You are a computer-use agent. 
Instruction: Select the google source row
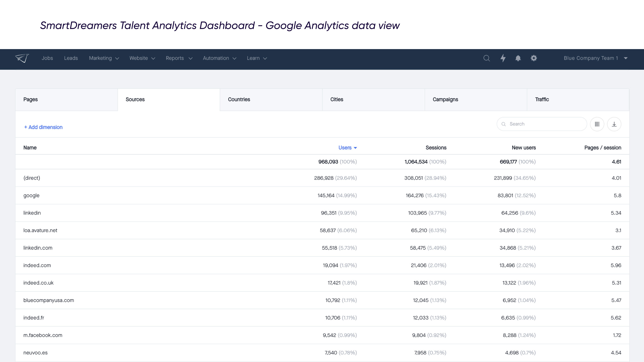pos(322,195)
